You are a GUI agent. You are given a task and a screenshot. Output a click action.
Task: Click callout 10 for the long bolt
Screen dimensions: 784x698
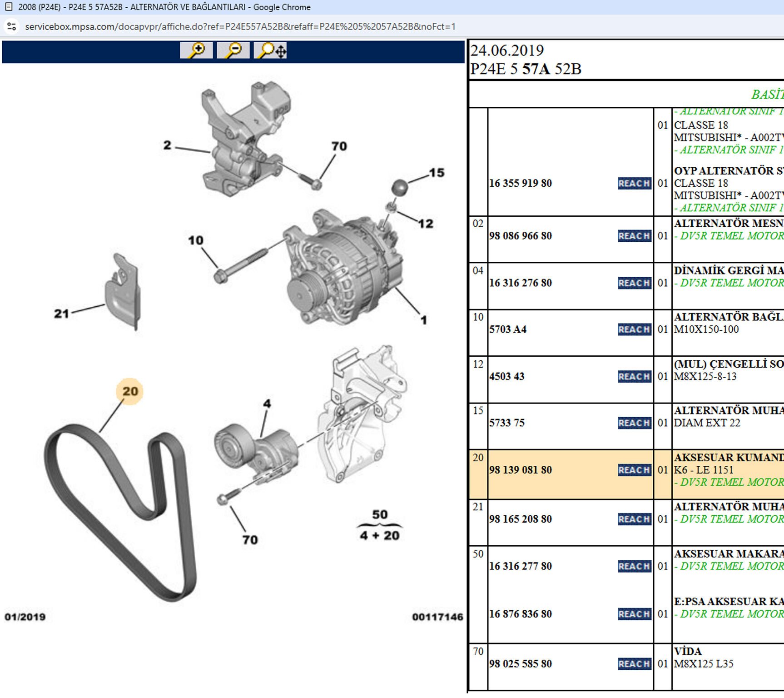[196, 240]
